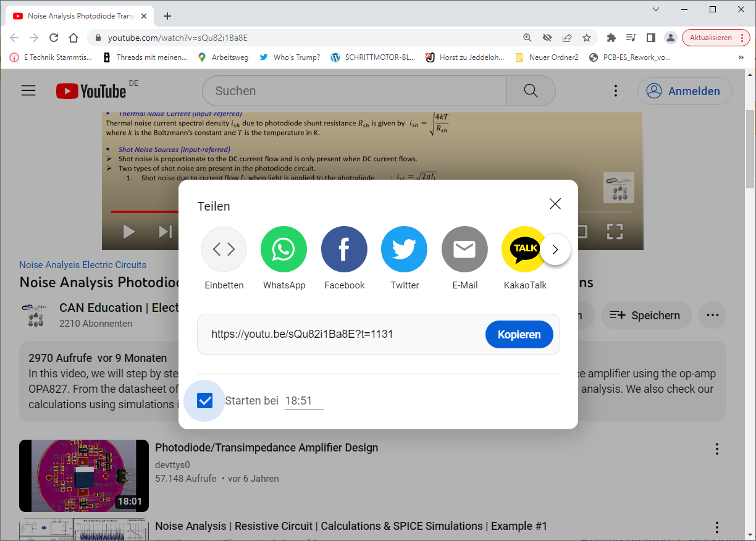Image resolution: width=756 pixels, height=541 pixels.
Task: Click the Einbetten embed icon
Action: pos(224,250)
